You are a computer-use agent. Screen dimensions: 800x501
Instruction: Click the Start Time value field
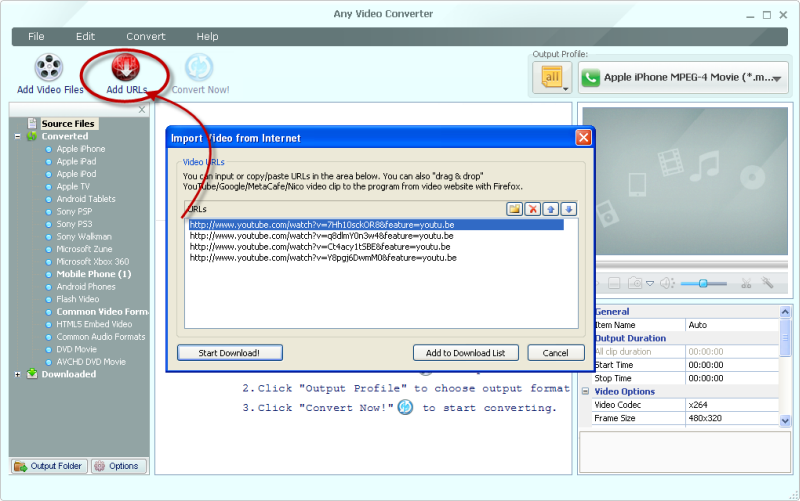732,365
